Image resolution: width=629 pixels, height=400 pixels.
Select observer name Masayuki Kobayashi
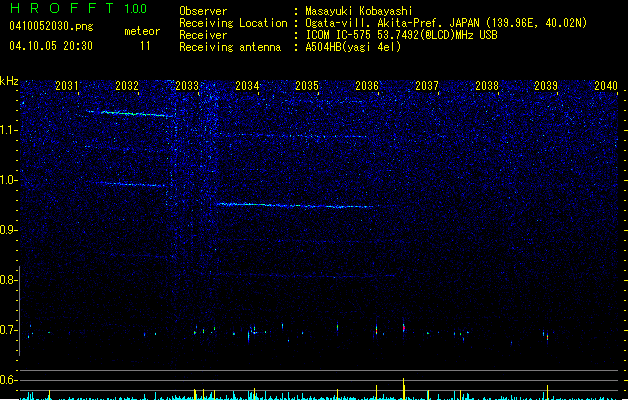tap(359, 11)
